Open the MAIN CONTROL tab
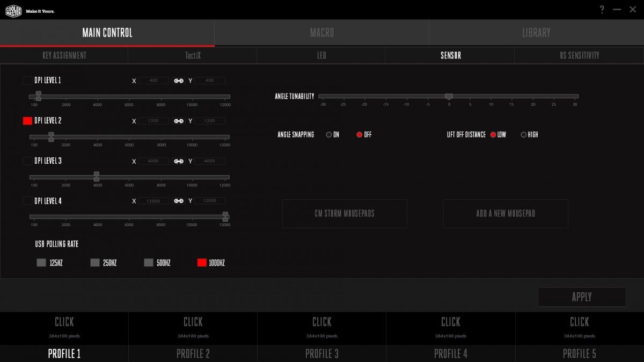The width and height of the screenshot is (644, 362). tap(107, 33)
